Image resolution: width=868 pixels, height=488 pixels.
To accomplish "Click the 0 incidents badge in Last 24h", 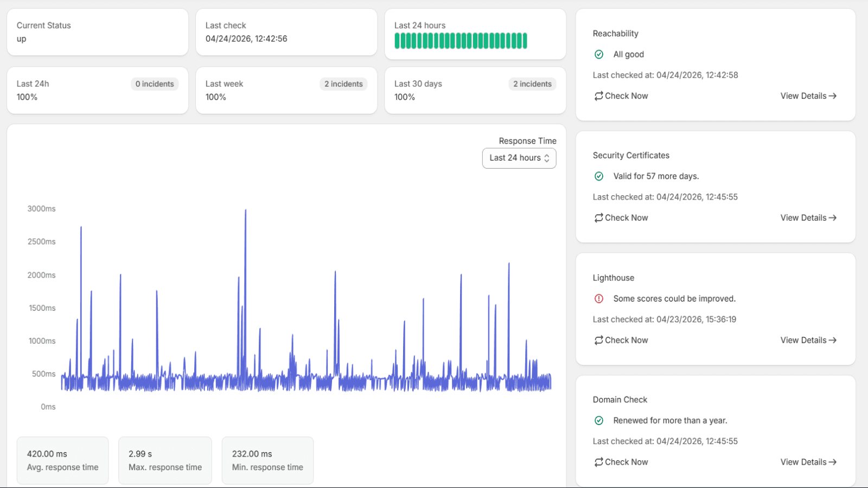I will [x=155, y=84].
